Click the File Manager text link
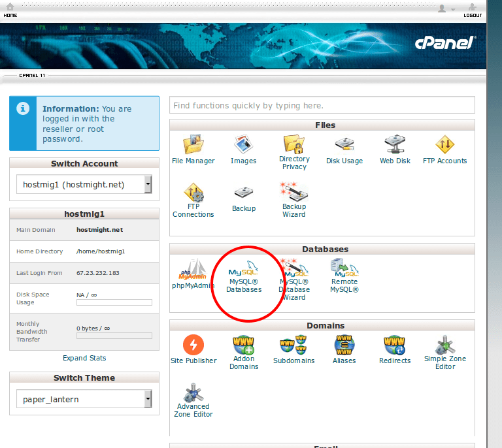The width and height of the screenshot is (502, 448). click(193, 161)
